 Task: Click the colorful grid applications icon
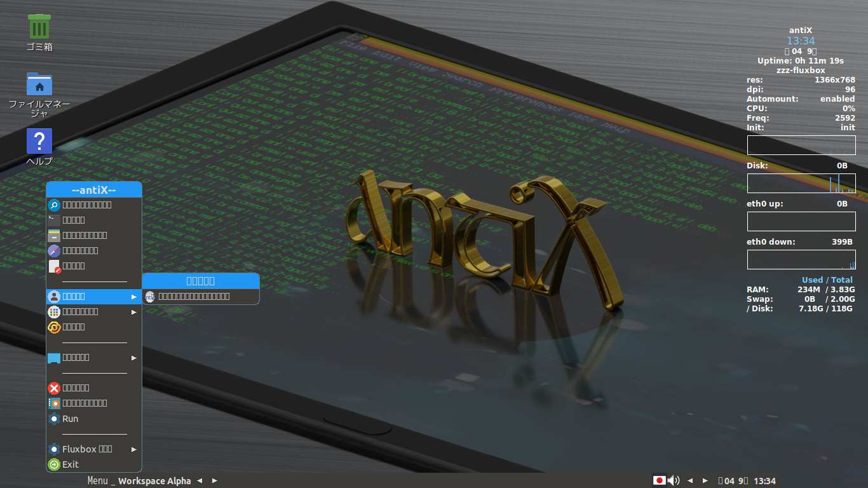[x=54, y=311]
